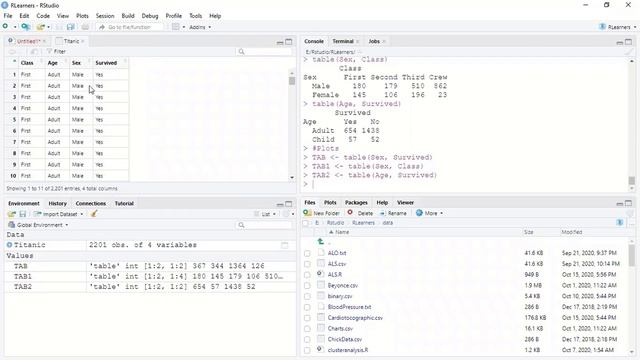Screen dimensions: 640x360
Task: Click the workspace panes layout icon
Action: coord(176,27)
